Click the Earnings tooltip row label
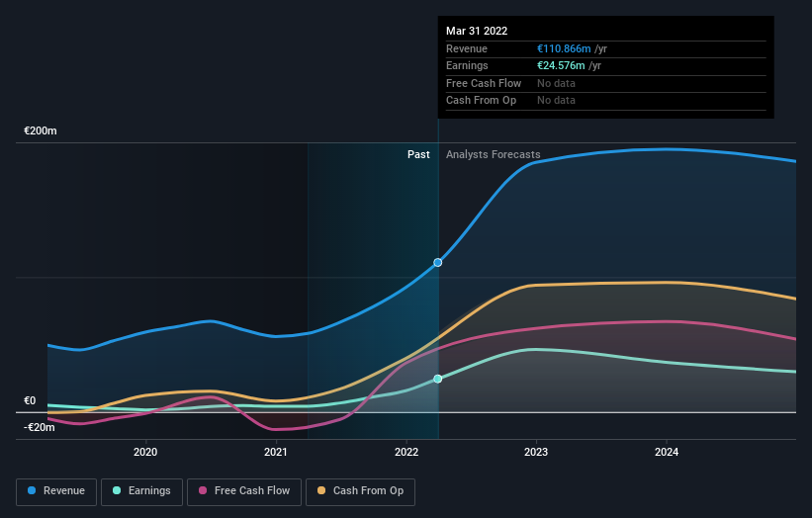The image size is (812, 518). (467, 65)
